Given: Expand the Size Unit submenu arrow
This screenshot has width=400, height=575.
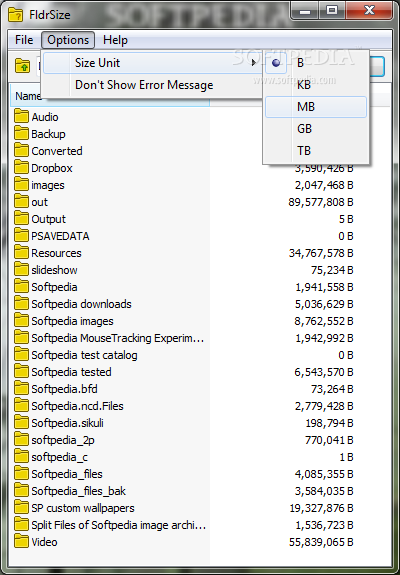Looking at the screenshot, I should 253,63.
